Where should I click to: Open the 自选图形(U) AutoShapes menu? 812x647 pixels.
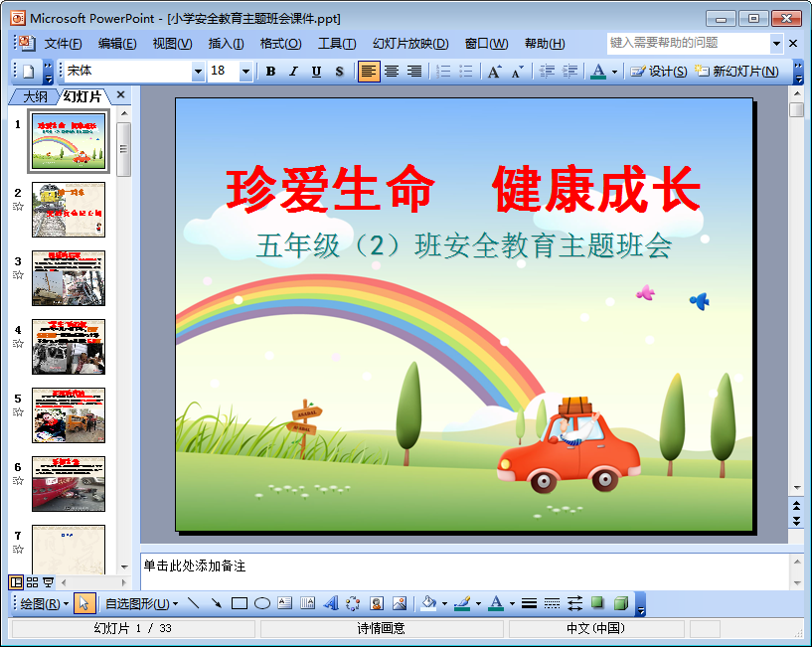[x=141, y=603]
